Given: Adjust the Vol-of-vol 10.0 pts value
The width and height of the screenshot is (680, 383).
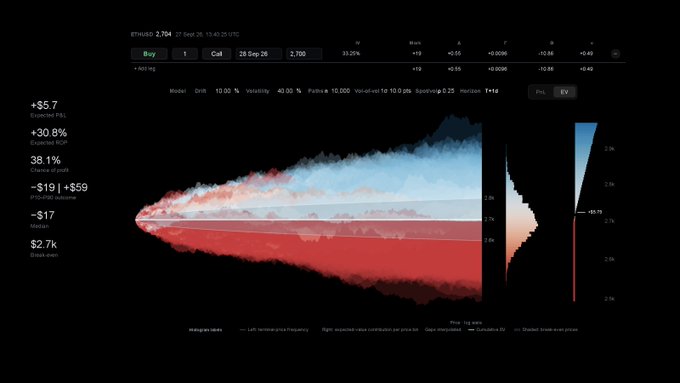Looking at the screenshot, I should [400, 91].
